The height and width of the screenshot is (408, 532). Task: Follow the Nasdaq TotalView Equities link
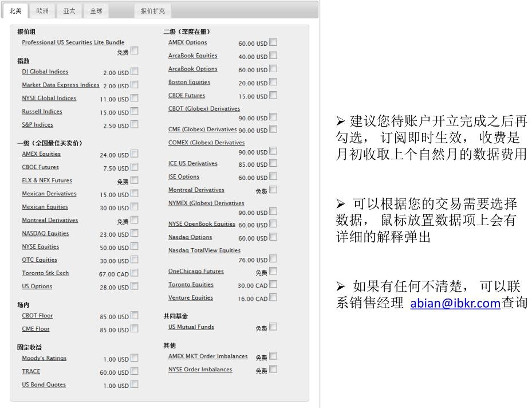[204, 250]
